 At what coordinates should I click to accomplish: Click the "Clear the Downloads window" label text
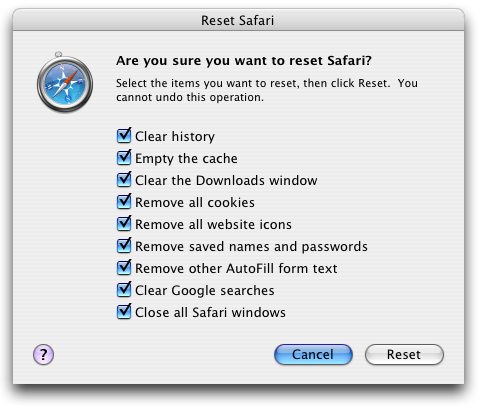[x=226, y=180]
